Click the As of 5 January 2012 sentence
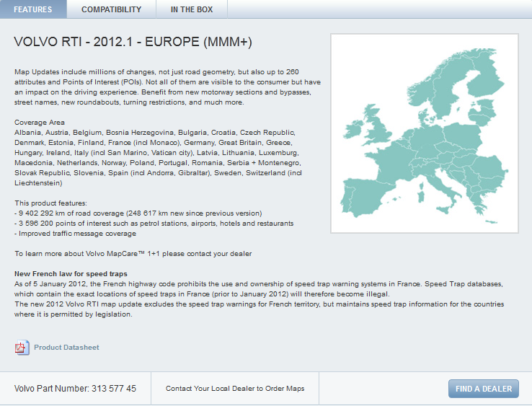 pos(259,289)
